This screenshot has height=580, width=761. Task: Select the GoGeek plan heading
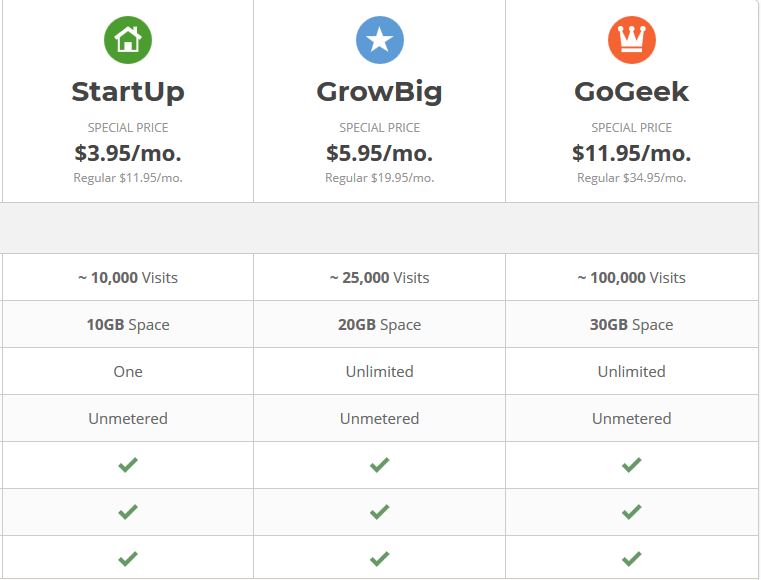click(631, 92)
